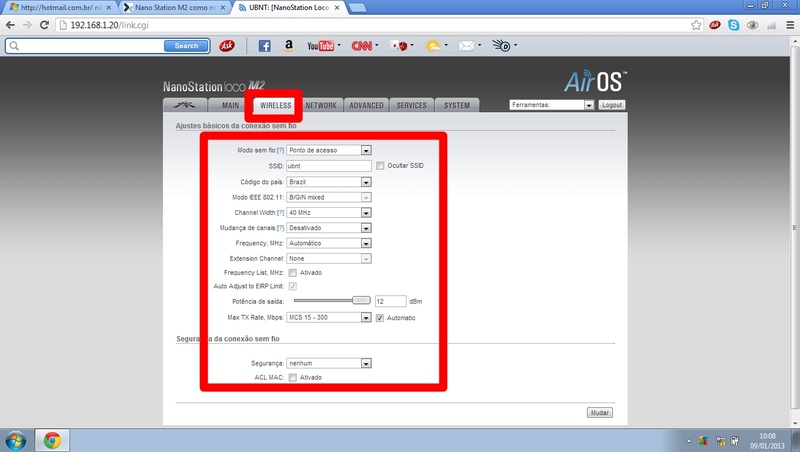This screenshot has height=452, width=800.
Task: Click the weather toolbar icon
Action: tap(434, 46)
